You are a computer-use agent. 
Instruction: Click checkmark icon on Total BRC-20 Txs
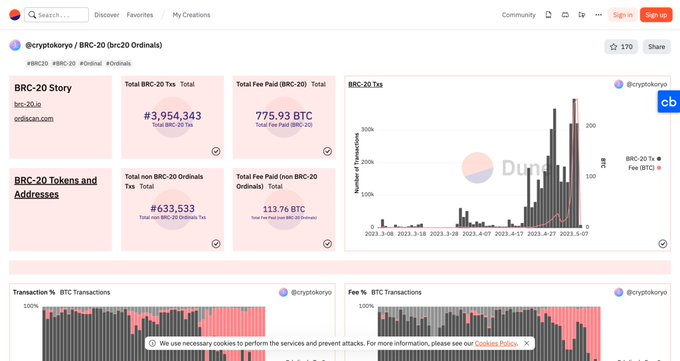click(x=216, y=151)
